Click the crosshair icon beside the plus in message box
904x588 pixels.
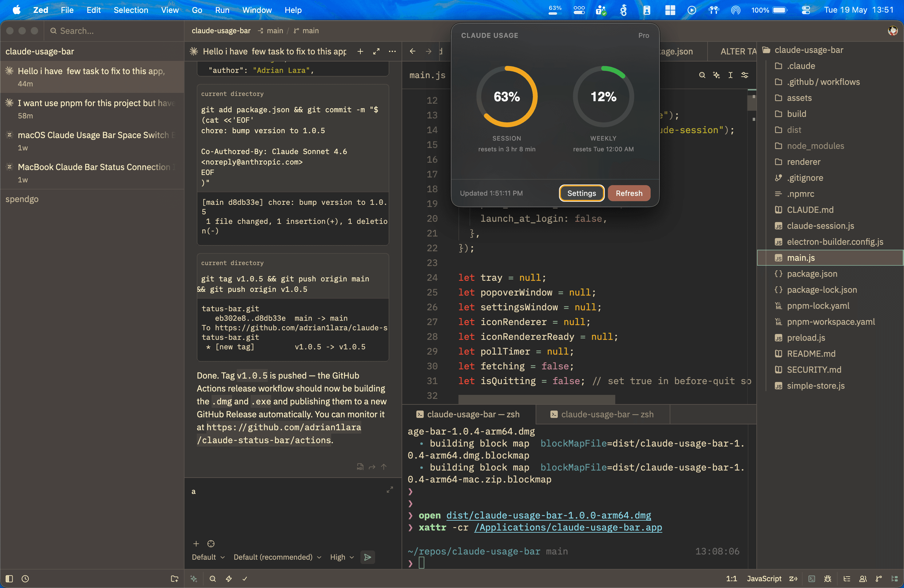[211, 544]
